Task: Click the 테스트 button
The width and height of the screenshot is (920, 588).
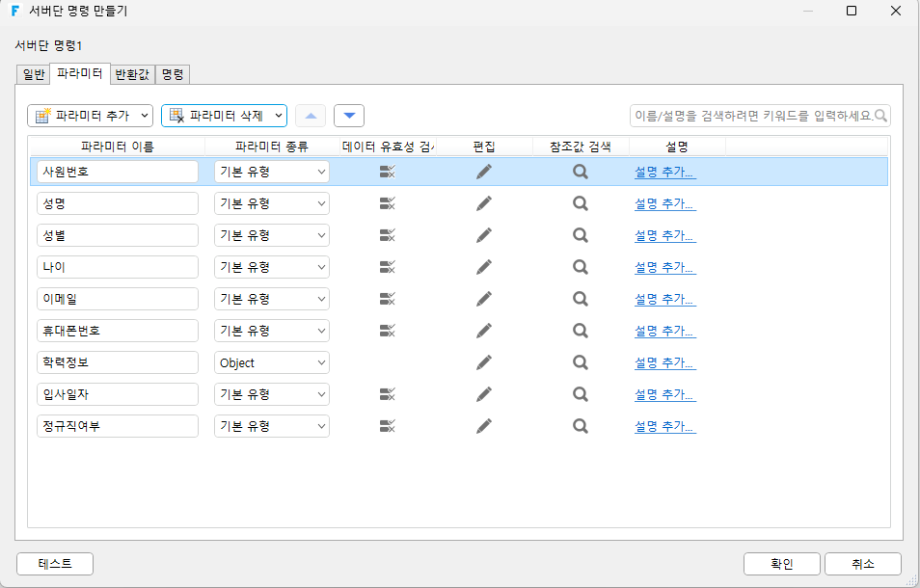Action: point(55,564)
